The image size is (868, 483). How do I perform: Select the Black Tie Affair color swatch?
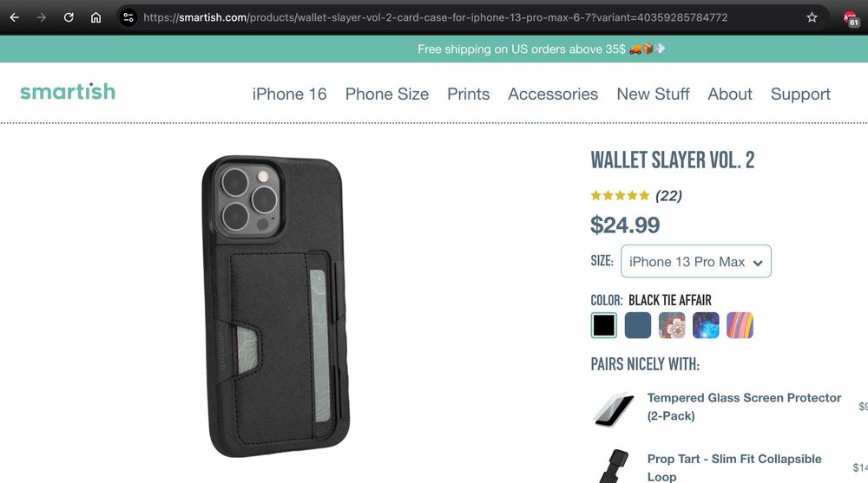tap(603, 325)
